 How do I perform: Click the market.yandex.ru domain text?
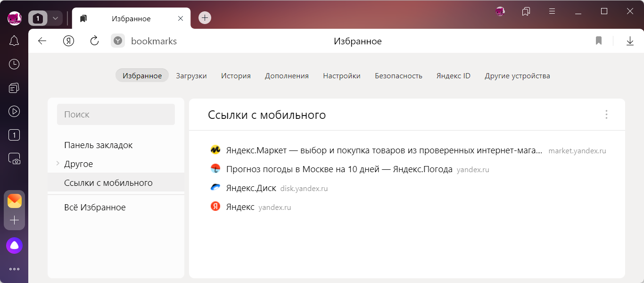577,151
